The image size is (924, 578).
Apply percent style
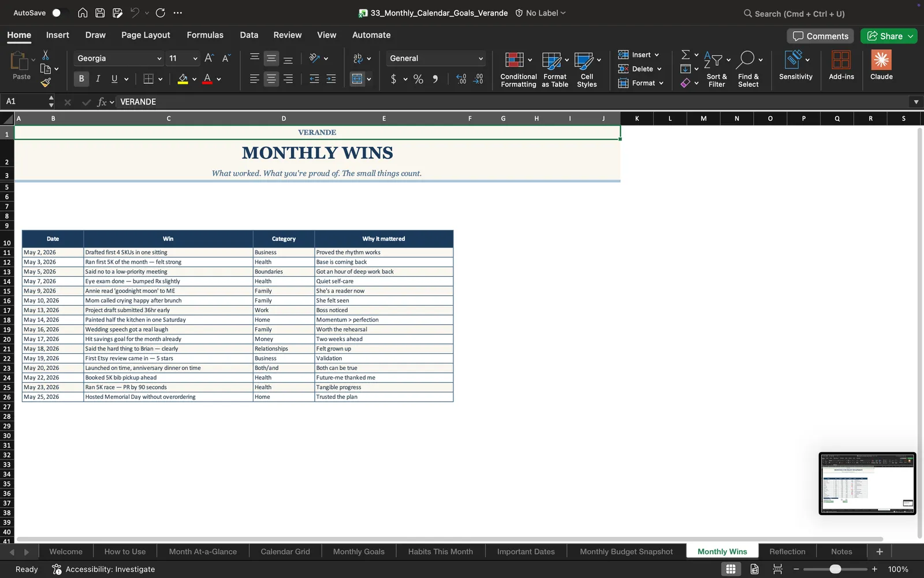tap(418, 79)
